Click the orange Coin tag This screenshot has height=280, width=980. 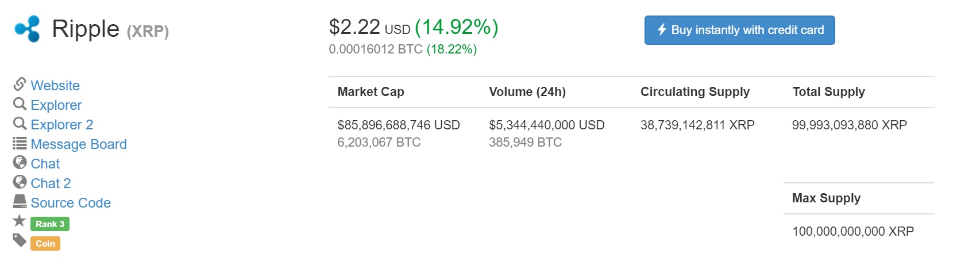point(45,244)
